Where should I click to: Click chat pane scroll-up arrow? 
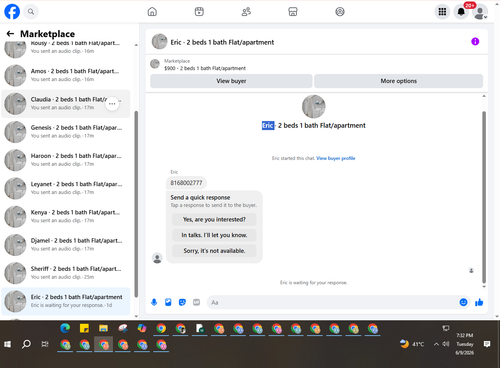coord(484,96)
